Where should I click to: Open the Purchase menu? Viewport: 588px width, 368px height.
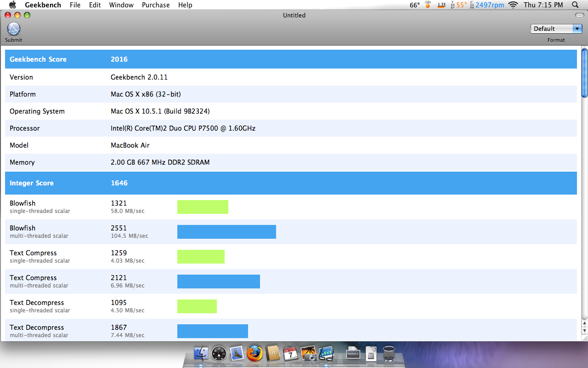[x=156, y=5]
